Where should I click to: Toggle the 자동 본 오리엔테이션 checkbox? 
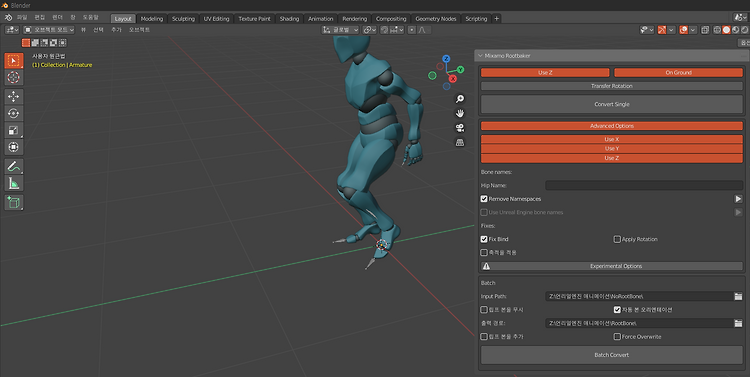tap(617, 310)
